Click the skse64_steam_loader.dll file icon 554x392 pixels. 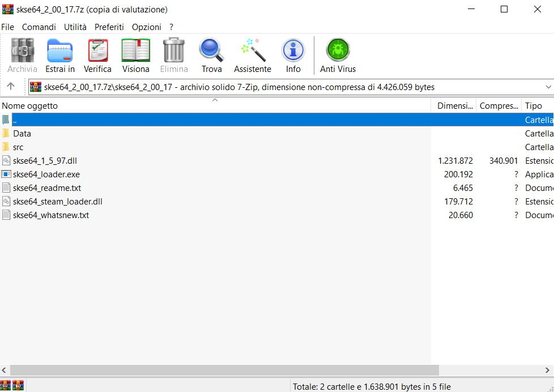tap(6, 201)
